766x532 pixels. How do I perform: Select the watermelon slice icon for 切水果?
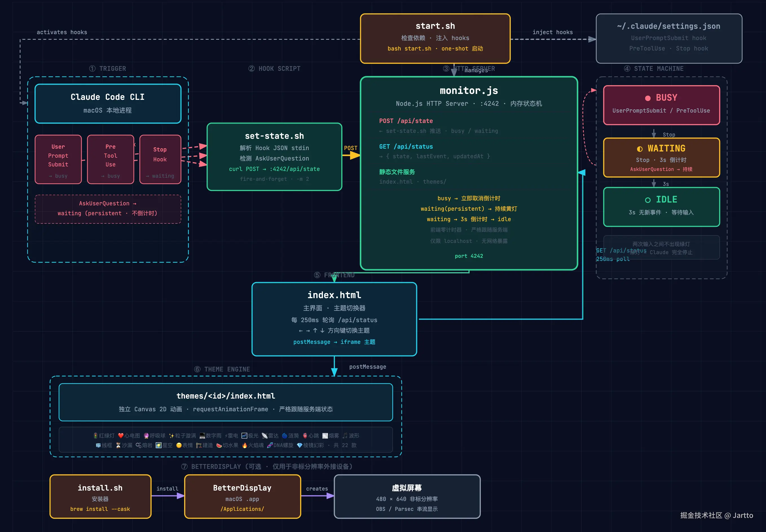219,445
